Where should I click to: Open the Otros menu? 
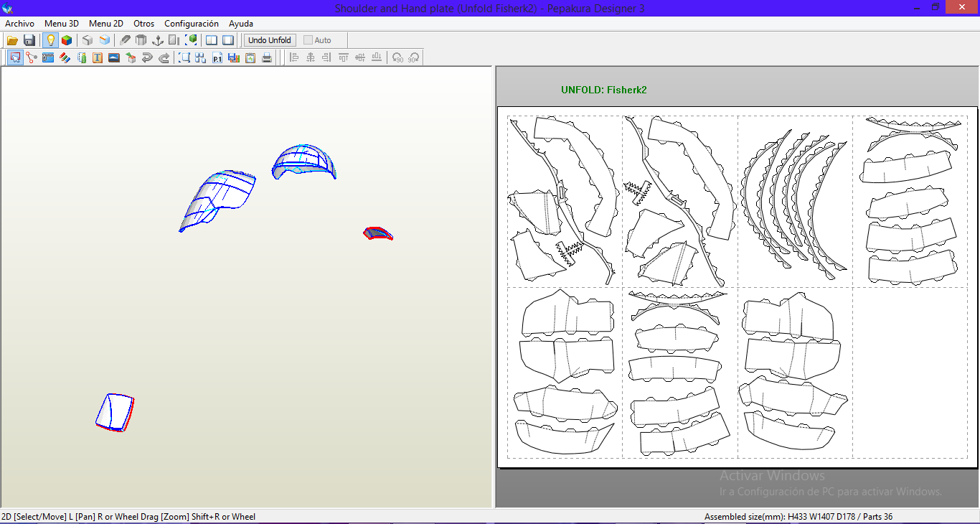click(143, 24)
